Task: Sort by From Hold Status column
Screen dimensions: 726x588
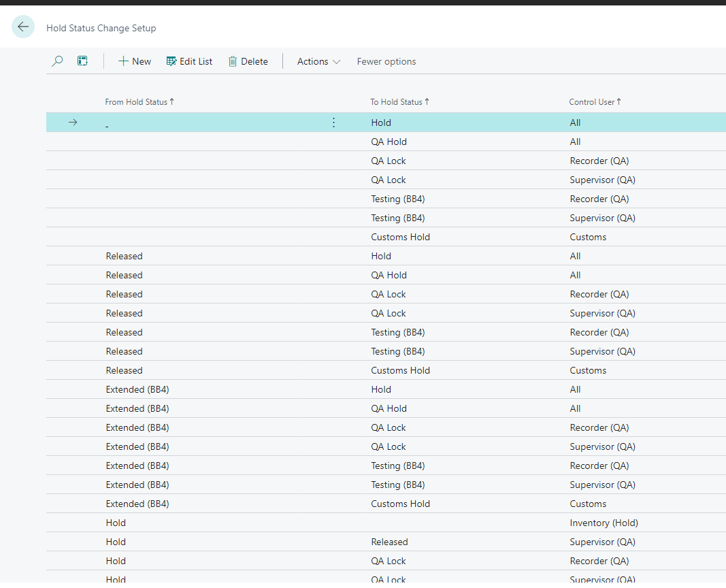Action: tap(139, 102)
